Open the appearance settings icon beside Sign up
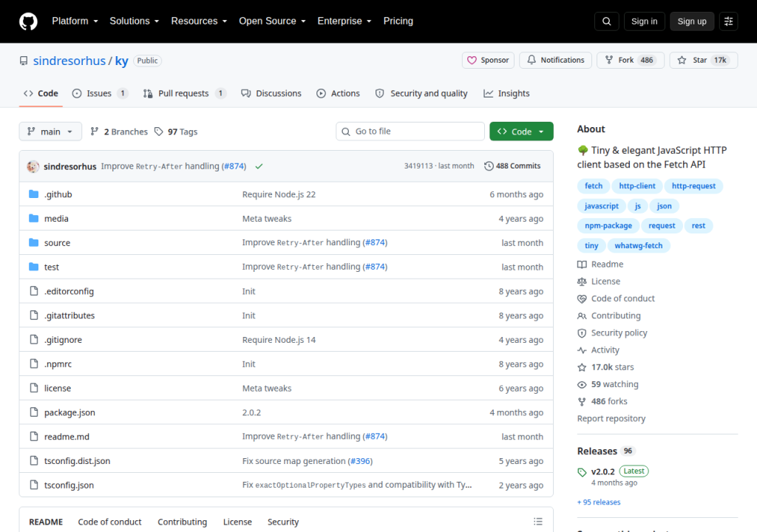The width and height of the screenshot is (757, 532). [728, 21]
